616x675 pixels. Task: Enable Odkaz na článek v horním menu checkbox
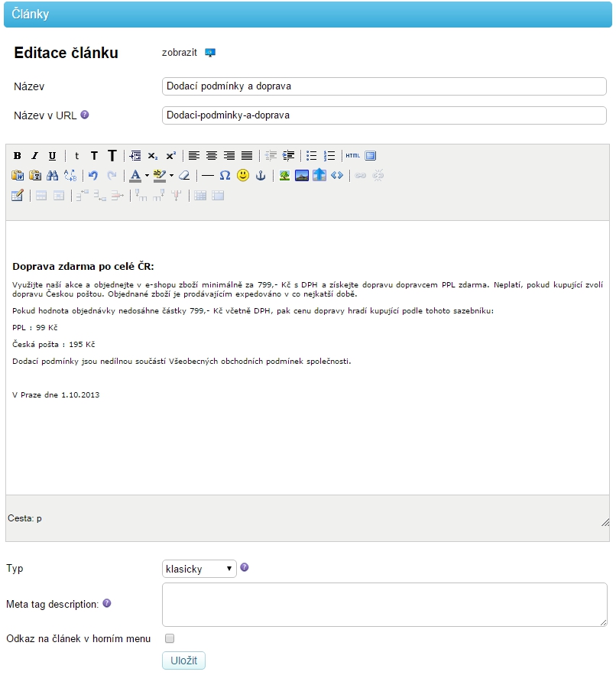[x=170, y=638]
